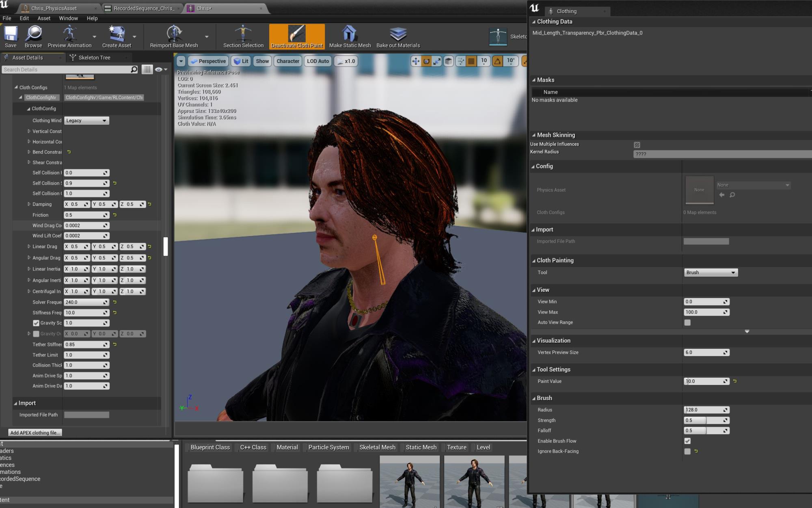Image resolution: width=812 pixels, height=508 pixels.
Task: Switch to Chris_PhysicsAsset tab
Action: pyautogui.click(x=54, y=8)
